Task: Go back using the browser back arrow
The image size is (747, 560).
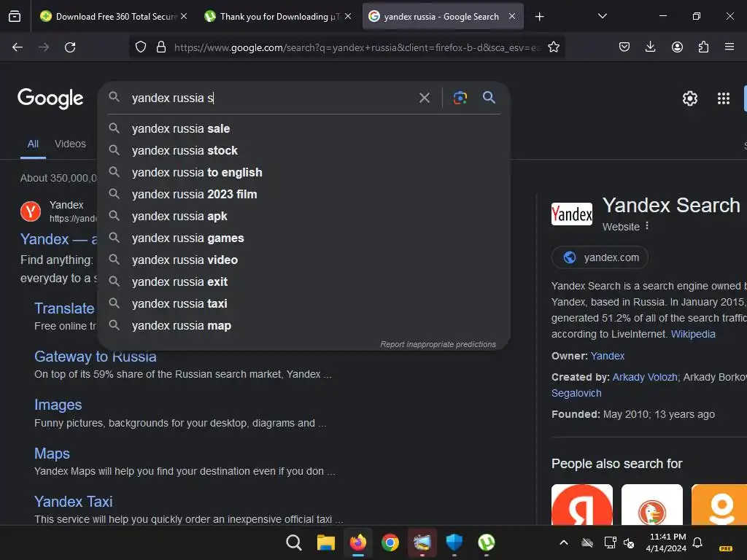Action: [18, 47]
